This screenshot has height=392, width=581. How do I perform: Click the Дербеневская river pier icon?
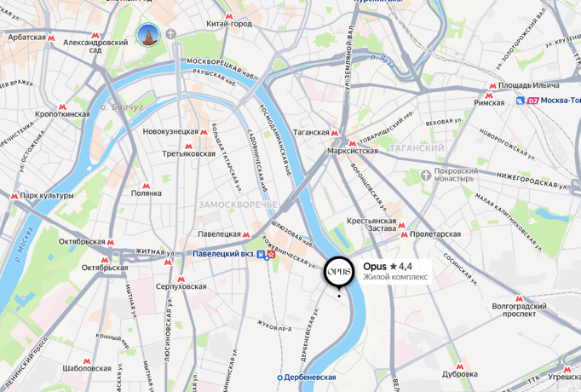(280, 378)
